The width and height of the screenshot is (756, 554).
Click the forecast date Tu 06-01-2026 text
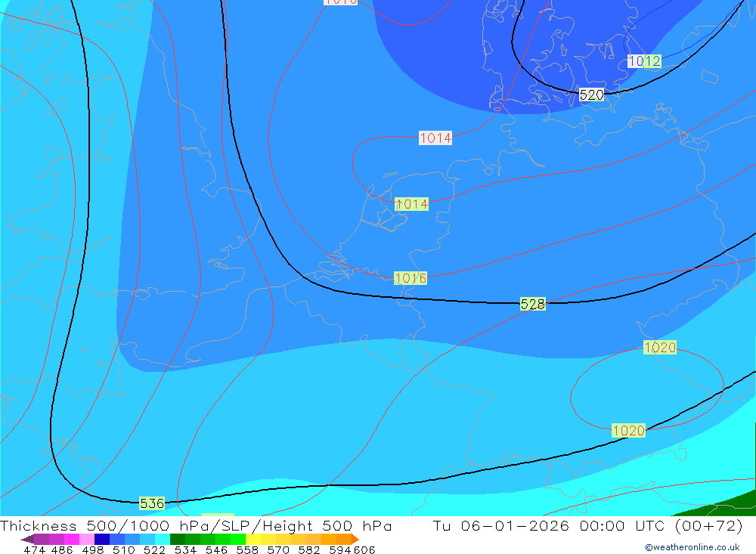pos(500,526)
